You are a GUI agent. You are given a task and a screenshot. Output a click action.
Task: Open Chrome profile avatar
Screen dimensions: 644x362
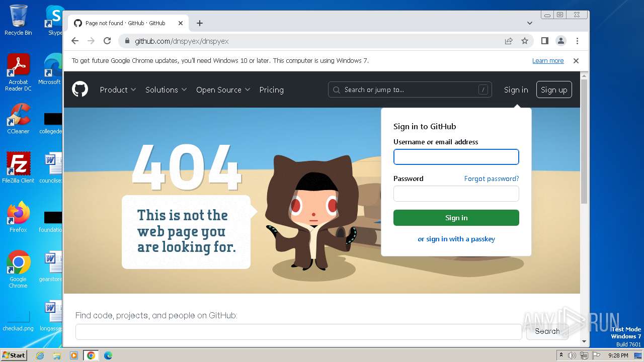(560, 41)
